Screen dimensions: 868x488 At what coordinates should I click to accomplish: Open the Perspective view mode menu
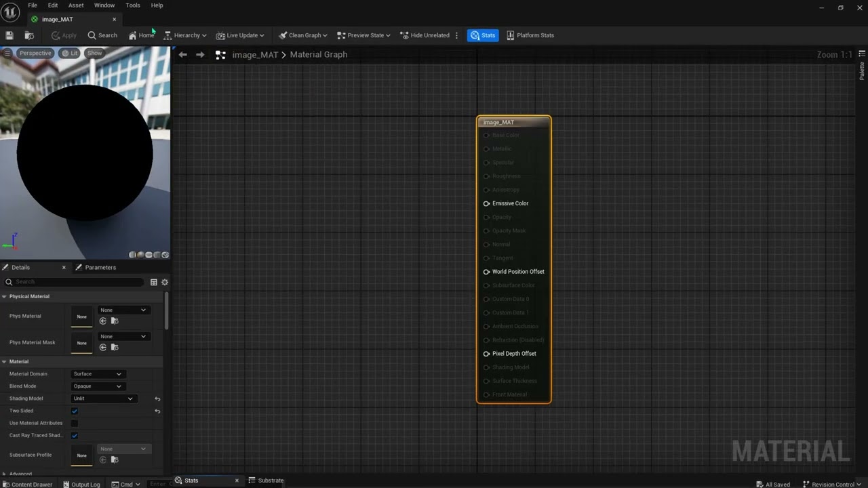(x=35, y=53)
